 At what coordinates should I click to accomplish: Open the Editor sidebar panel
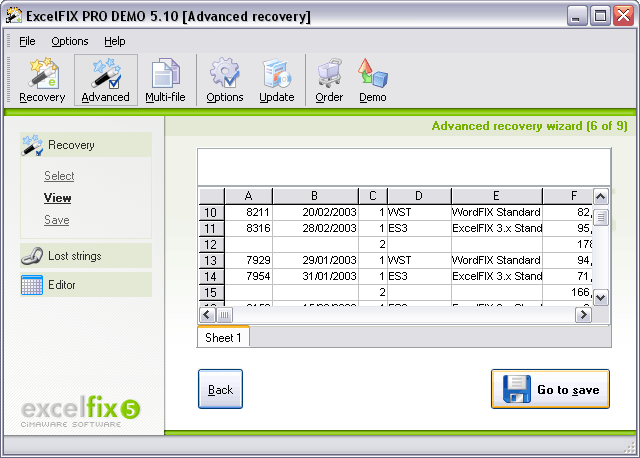pyautogui.click(x=86, y=285)
